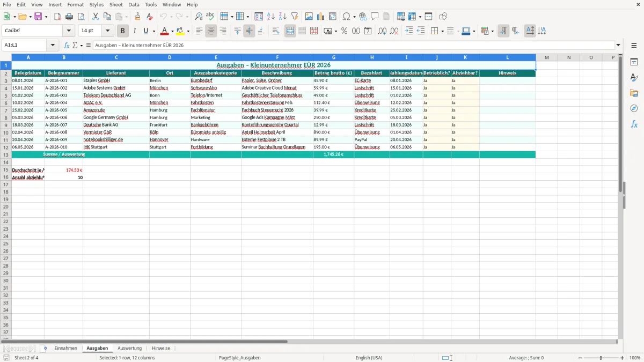
Task: Open the font color dropdown arrow
Action: [172, 31]
